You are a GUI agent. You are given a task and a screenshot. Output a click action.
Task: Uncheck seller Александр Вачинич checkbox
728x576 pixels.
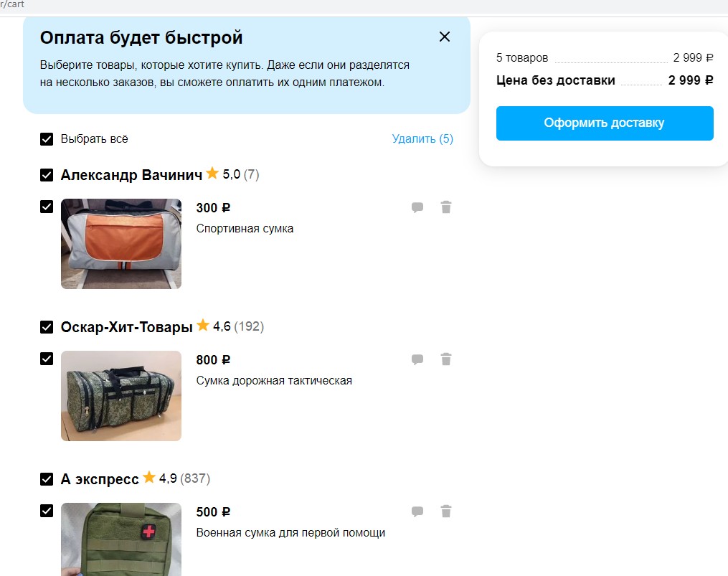(x=47, y=175)
